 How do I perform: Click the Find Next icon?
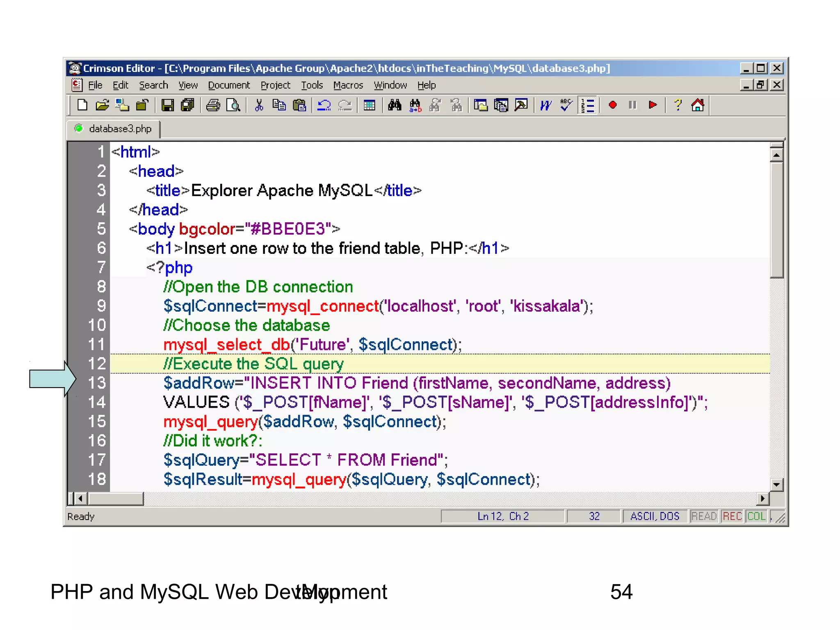coord(435,105)
